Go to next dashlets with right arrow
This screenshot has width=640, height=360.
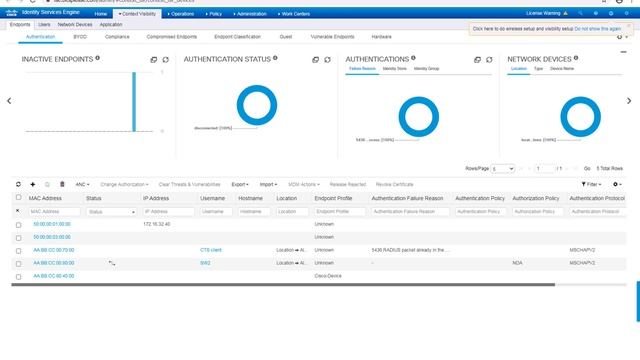click(x=629, y=101)
